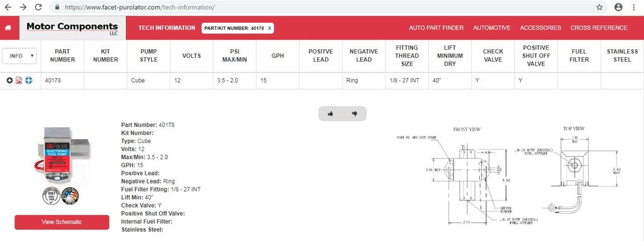Click the Negative Lead column header
The width and height of the screenshot is (644, 242).
(x=364, y=56)
